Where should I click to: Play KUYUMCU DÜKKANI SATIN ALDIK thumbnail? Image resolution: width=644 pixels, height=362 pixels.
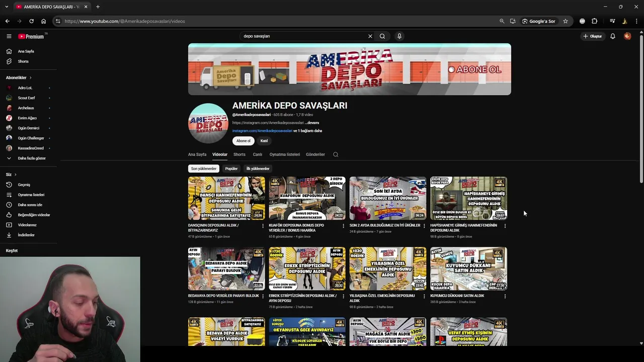click(x=468, y=268)
